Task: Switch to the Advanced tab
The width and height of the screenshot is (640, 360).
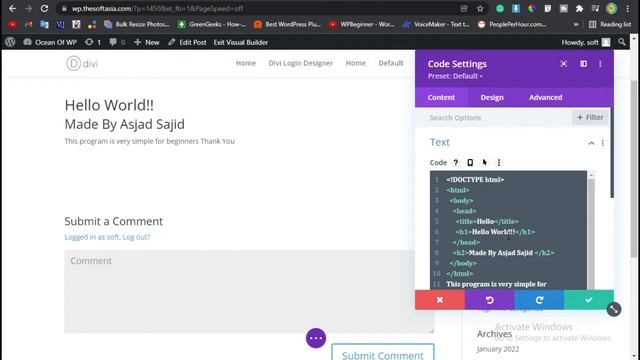Action: click(x=545, y=97)
